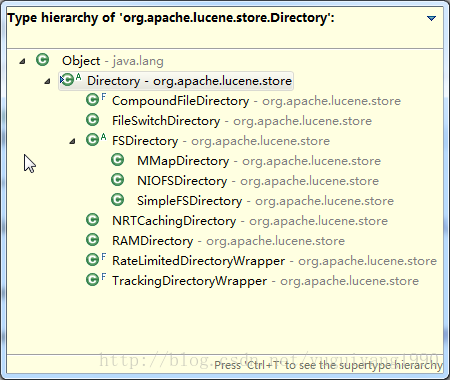Select the FSDirectory entry
The image size is (450, 380).
pyautogui.click(x=221, y=141)
